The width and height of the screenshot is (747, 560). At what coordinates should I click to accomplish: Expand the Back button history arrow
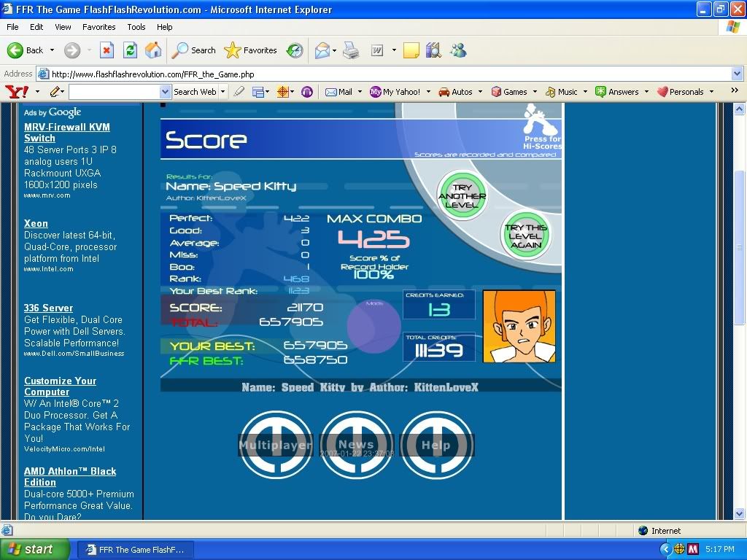point(52,50)
